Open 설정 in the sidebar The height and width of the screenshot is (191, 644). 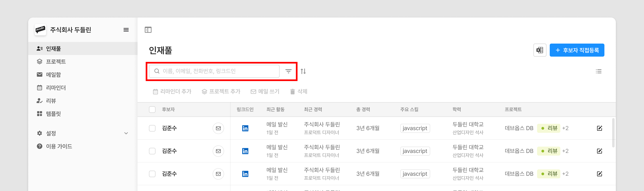point(83,133)
